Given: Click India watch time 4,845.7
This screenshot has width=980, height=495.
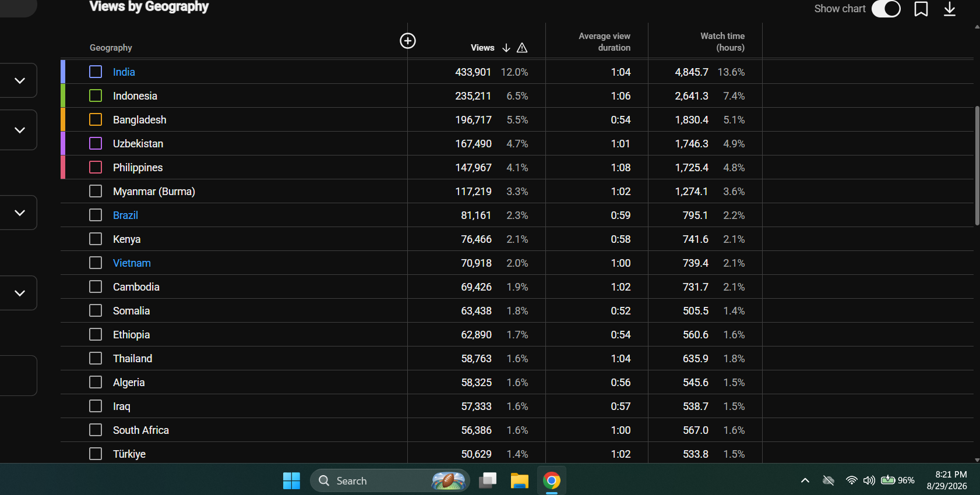Looking at the screenshot, I should click(x=692, y=72).
